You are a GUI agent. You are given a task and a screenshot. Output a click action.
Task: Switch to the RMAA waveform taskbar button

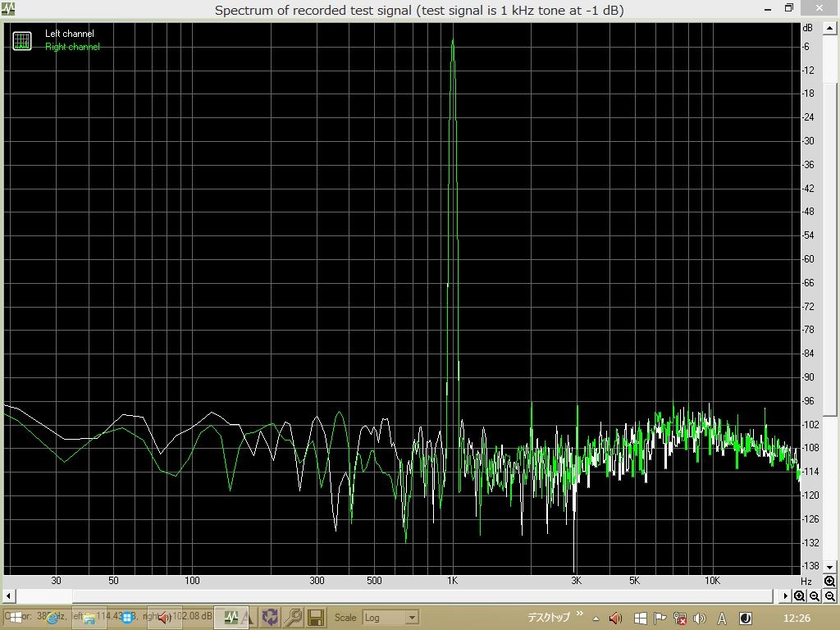(x=231, y=617)
